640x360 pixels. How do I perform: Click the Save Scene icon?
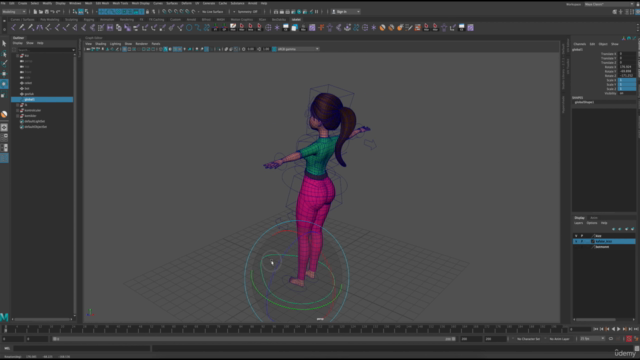tap(47, 12)
